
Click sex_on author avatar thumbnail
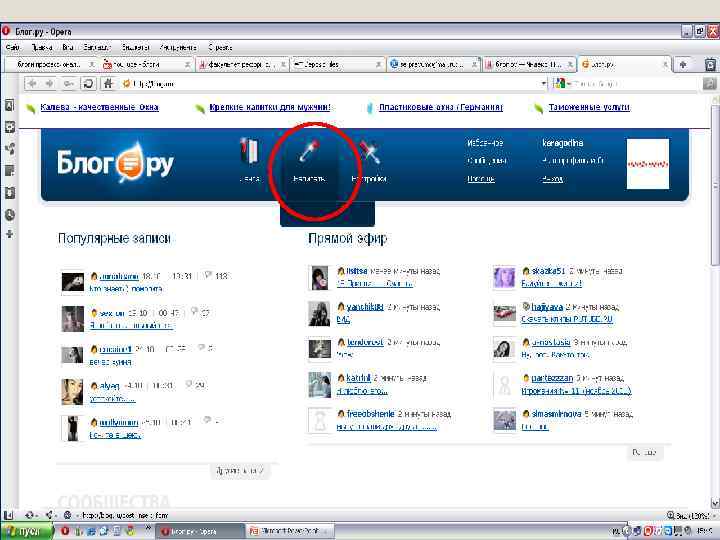[73, 319]
